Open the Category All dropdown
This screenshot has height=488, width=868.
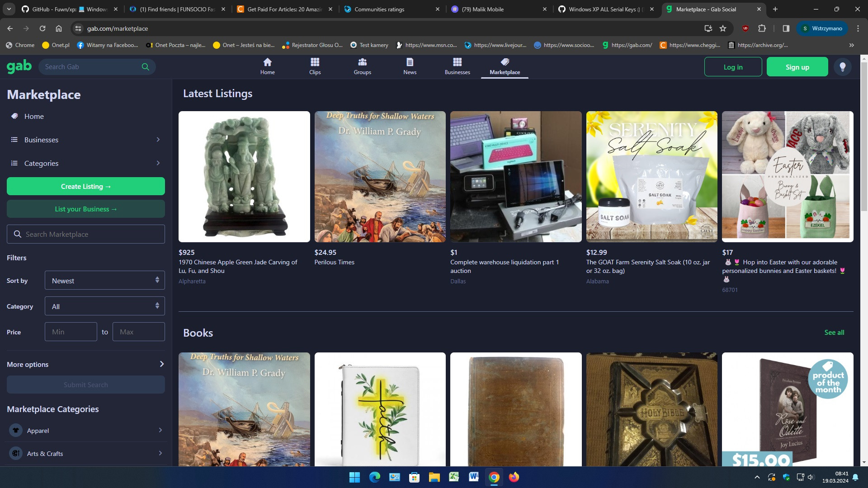point(105,306)
